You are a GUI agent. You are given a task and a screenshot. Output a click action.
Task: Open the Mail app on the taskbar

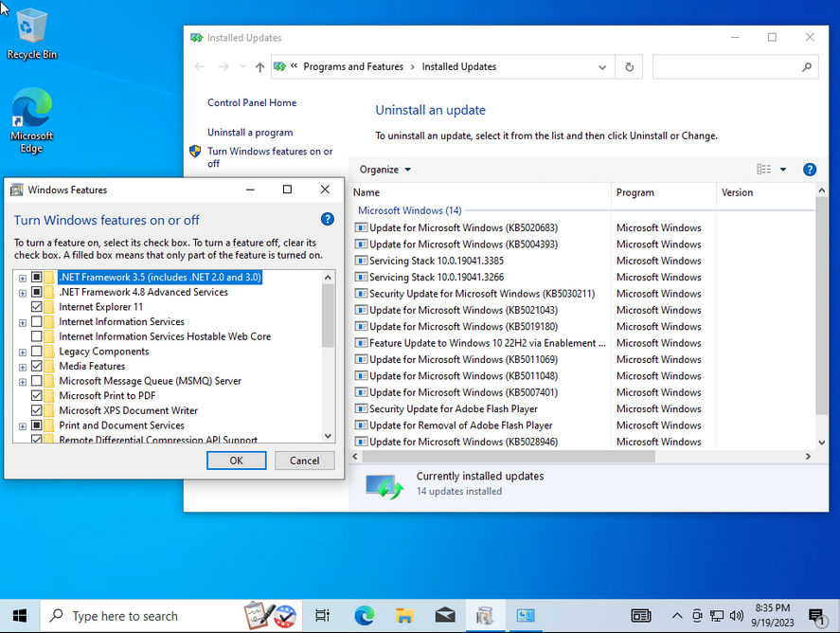(x=445, y=616)
